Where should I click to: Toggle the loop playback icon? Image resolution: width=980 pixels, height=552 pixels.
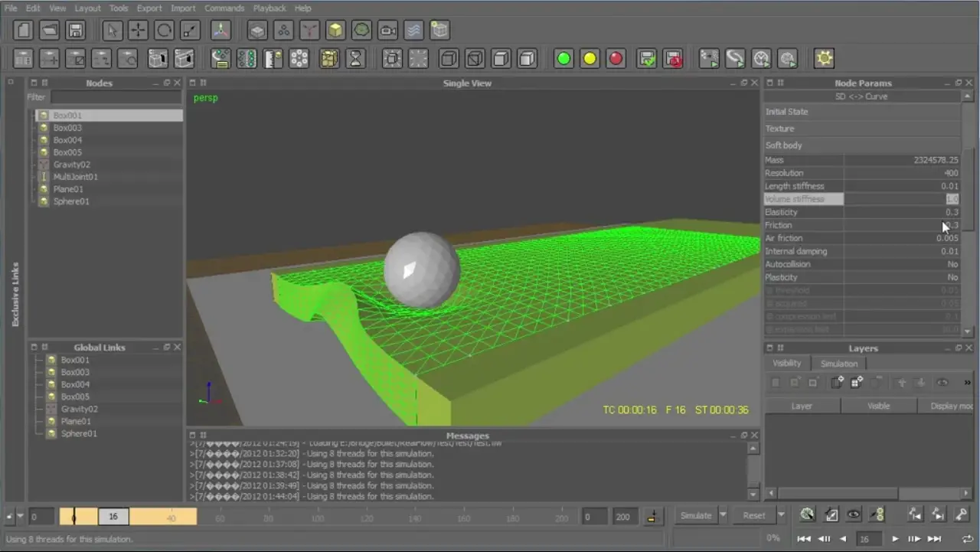coord(968,539)
